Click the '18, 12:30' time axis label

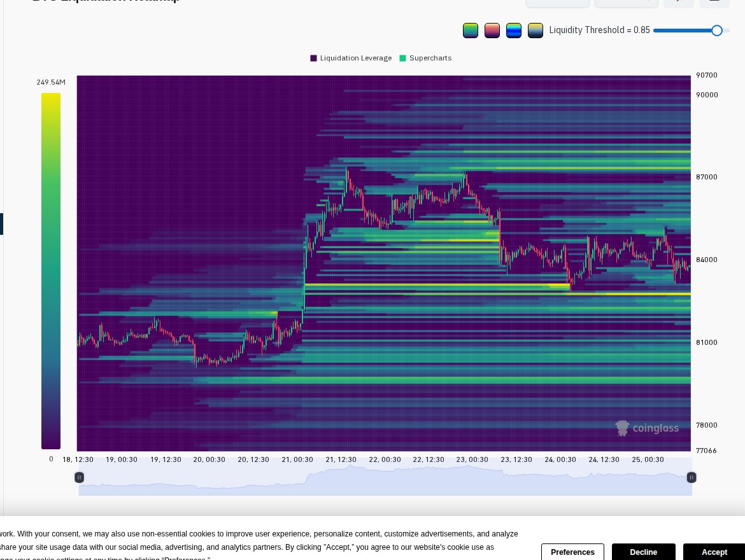click(78, 459)
